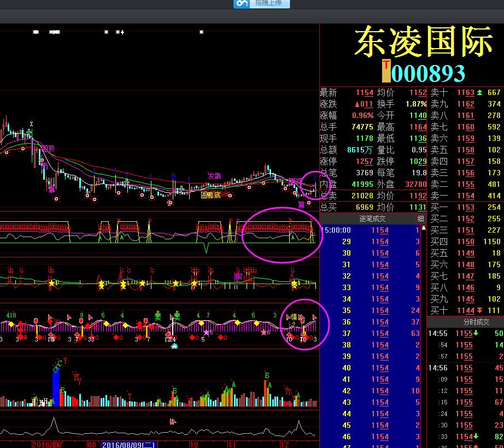Open the 细 detail button
The width and height of the screenshot is (504, 448).
pyautogui.click(x=420, y=219)
